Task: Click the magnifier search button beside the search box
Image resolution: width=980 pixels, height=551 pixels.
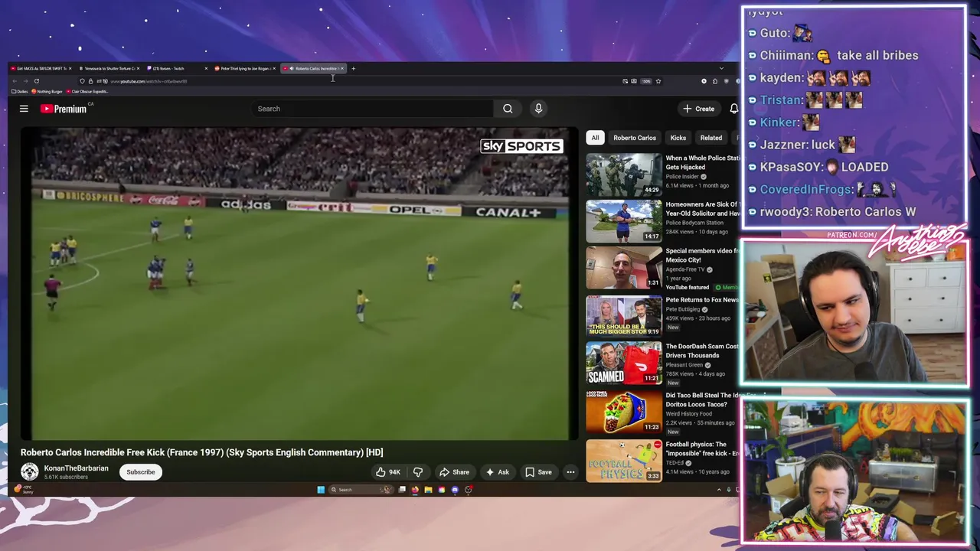Action: 508,109
